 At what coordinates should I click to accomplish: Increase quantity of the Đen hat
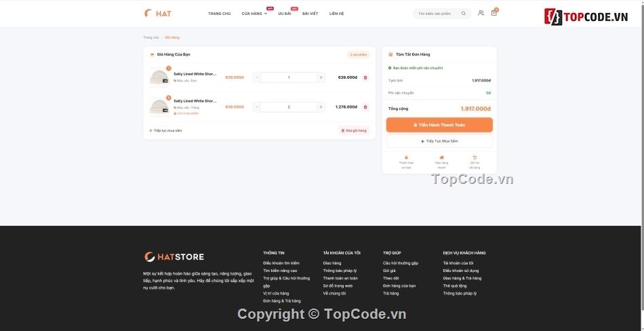click(x=321, y=77)
